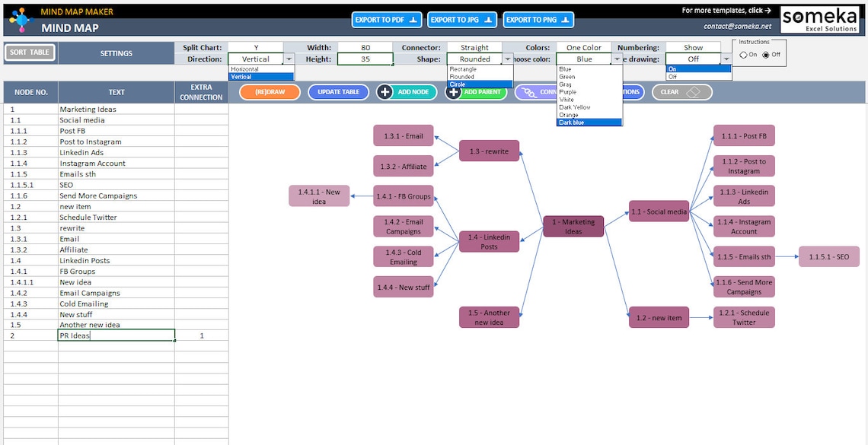Click the plus icon on ADD NODE

point(384,91)
